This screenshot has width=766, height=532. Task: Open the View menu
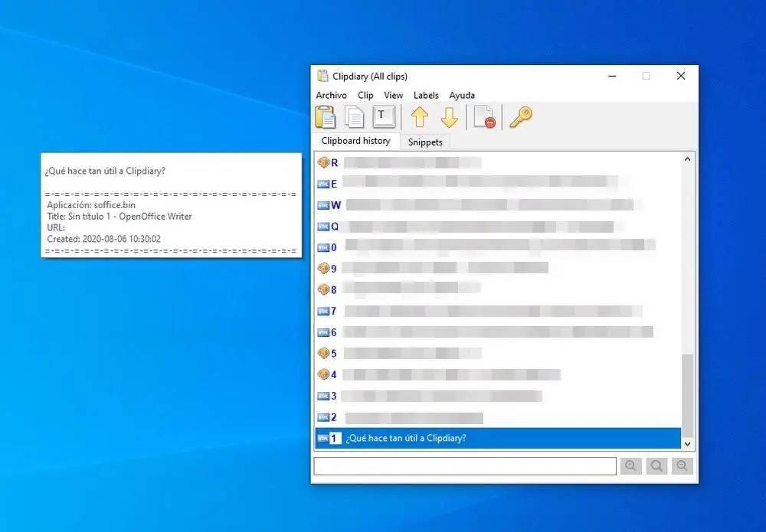(x=393, y=95)
